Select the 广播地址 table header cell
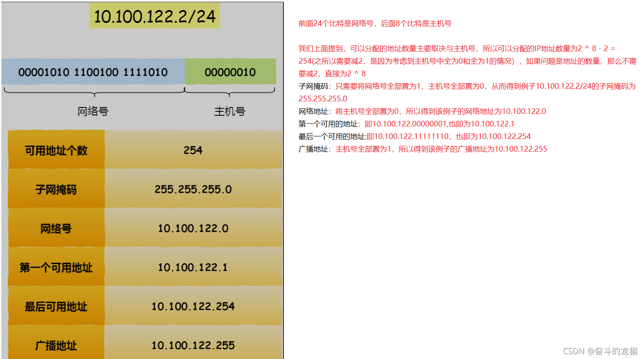 tap(56, 343)
